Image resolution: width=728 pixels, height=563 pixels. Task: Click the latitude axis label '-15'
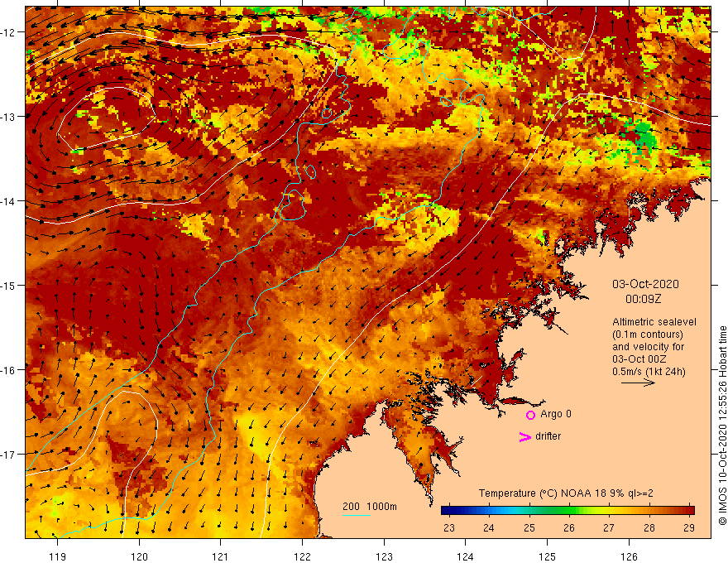tap(7, 285)
